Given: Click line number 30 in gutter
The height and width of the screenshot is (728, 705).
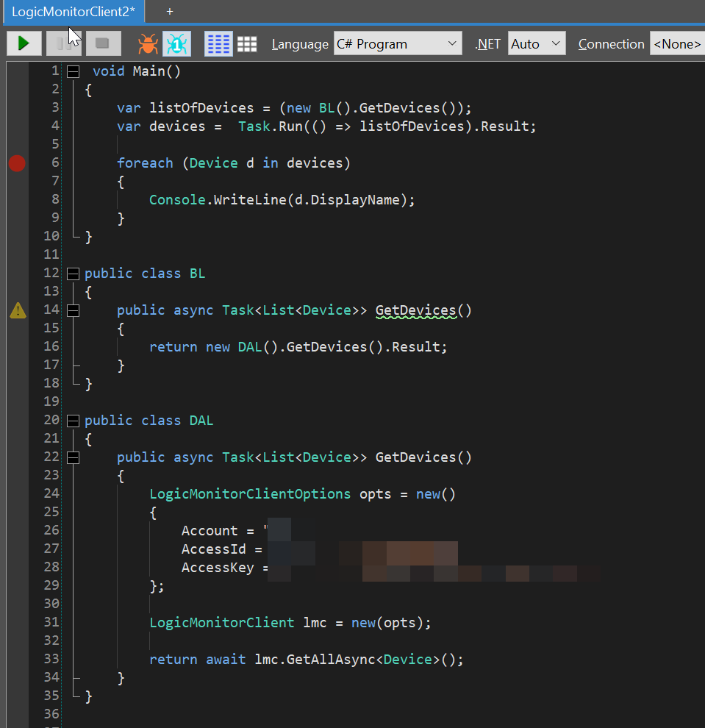Looking at the screenshot, I should click(51, 604).
